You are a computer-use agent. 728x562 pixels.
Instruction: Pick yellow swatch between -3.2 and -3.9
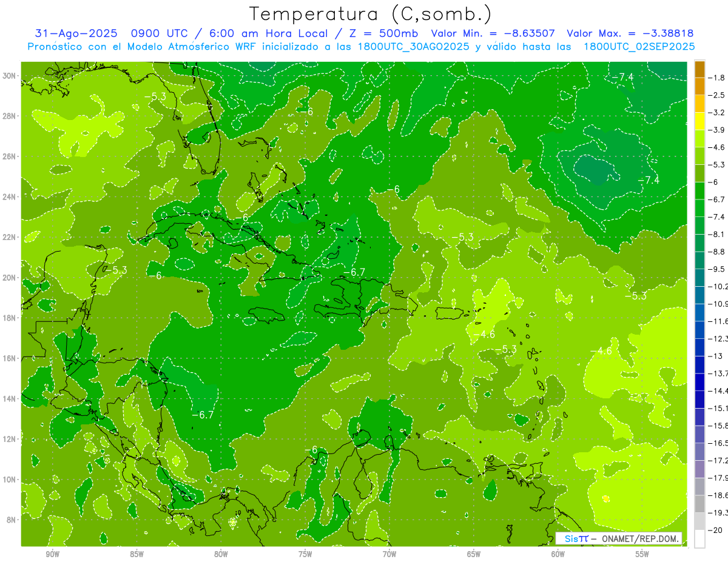699,121
